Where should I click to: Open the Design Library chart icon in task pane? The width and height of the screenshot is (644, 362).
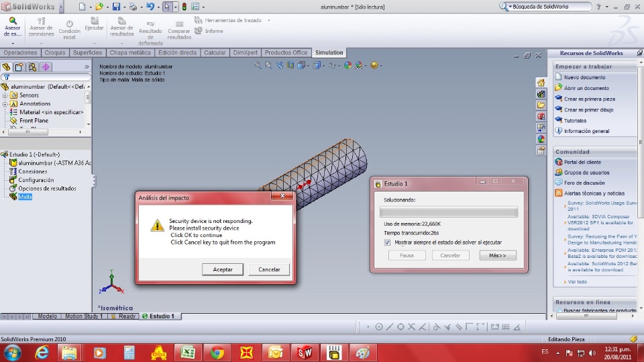point(541,94)
